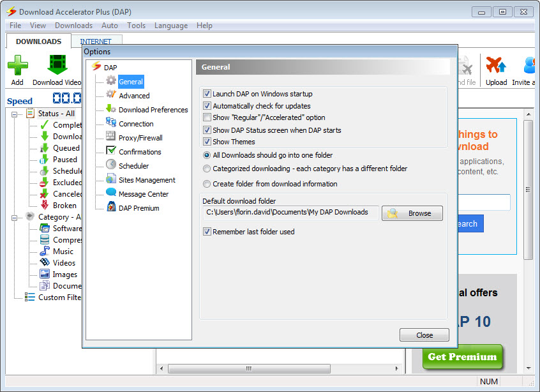Screen dimensions: 540x392
Task: Collapse the Category tree node
Action: point(15,218)
